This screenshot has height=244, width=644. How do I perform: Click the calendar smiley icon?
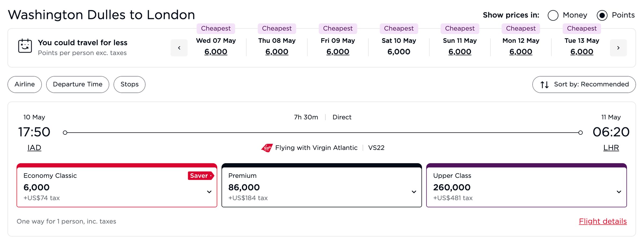point(25,46)
